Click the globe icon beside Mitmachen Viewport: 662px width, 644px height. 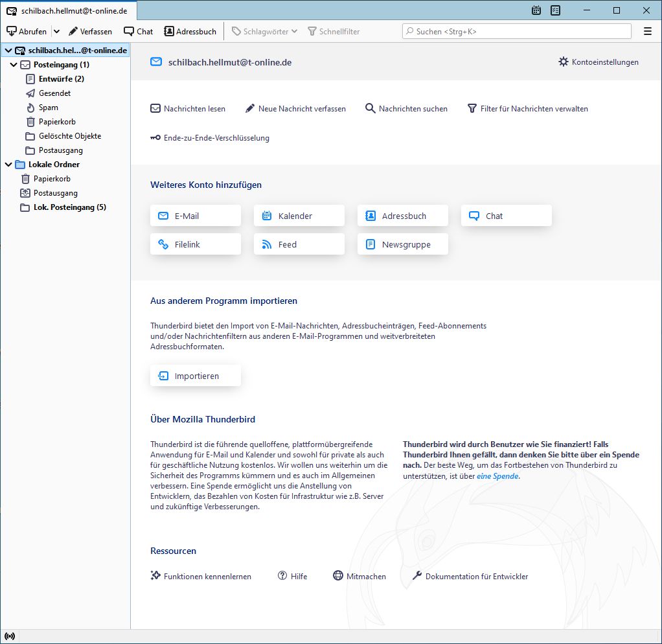point(338,575)
